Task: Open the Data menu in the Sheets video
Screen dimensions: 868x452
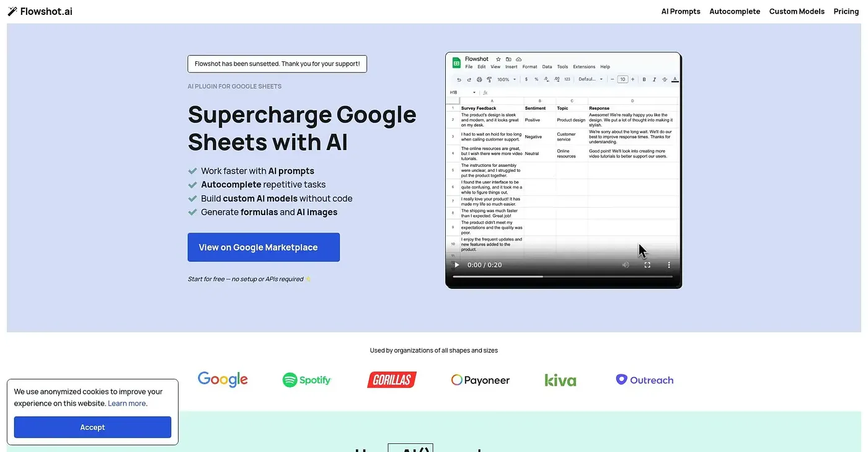Action: [547, 67]
